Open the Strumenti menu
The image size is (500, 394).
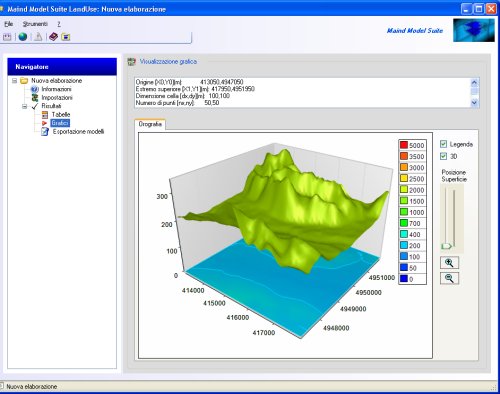click(x=35, y=24)
